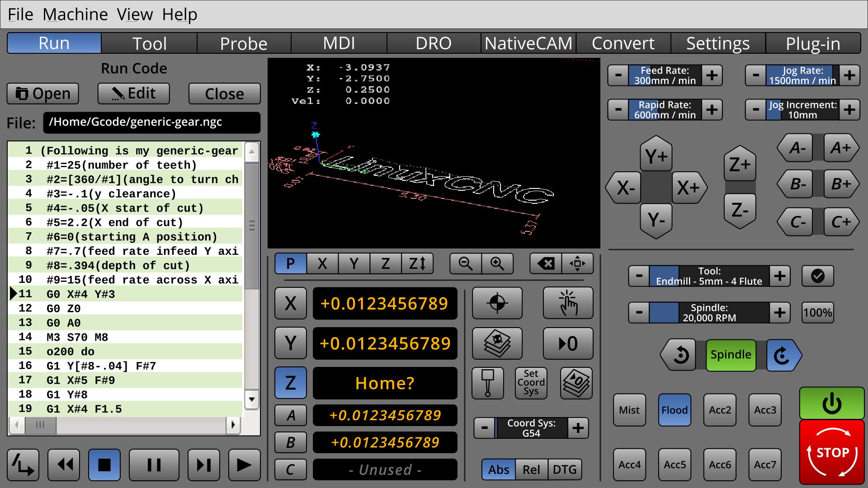Click the go-to-zero arrow icon
Image resolution: width=868 pixels, height=488 pixels.
tap(568, 343)
